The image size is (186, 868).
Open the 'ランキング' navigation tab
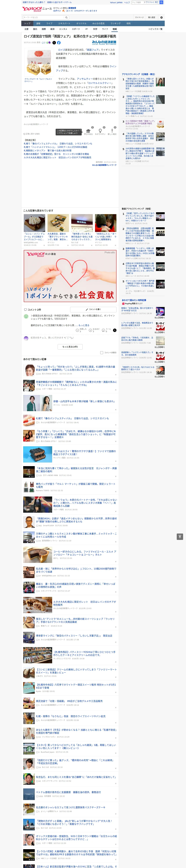(x=115, y=23)
